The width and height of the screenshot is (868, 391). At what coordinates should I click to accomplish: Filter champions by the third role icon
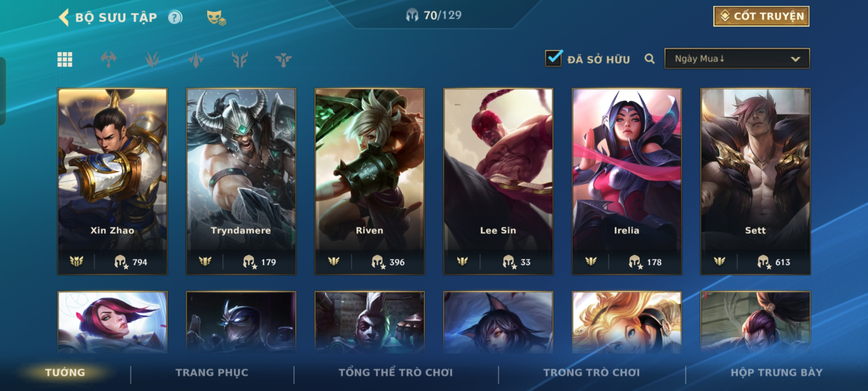pos(196,59)
